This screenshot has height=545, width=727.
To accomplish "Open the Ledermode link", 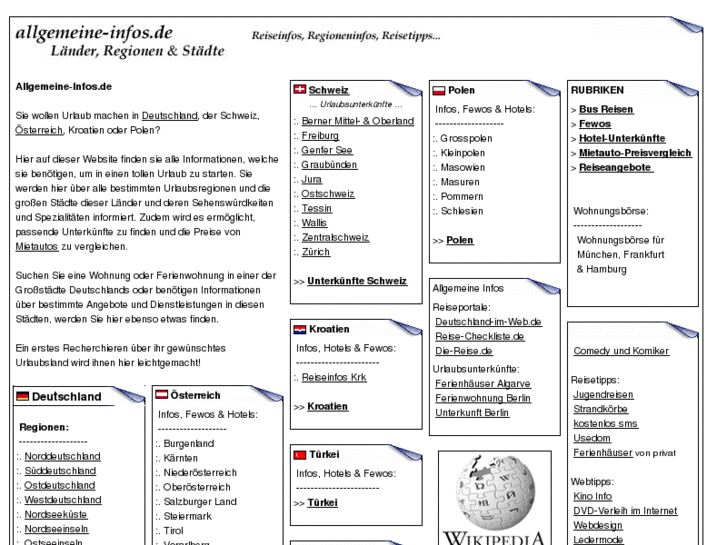I will 598,539.
